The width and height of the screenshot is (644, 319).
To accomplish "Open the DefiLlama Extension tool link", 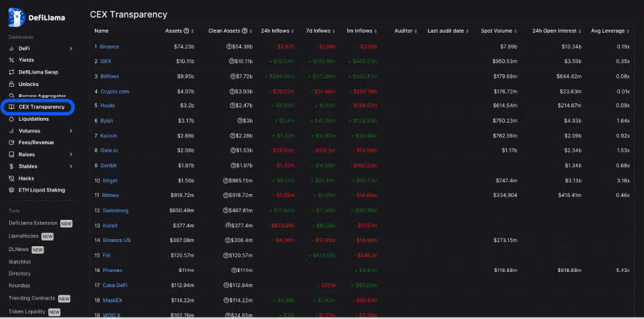I will coord(33,223).
